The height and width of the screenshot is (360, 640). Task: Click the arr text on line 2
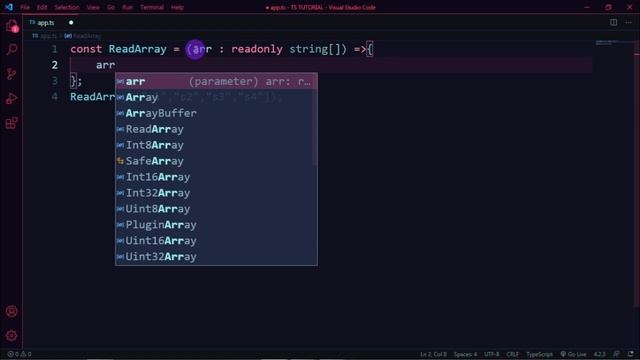(x=105, y=65)
